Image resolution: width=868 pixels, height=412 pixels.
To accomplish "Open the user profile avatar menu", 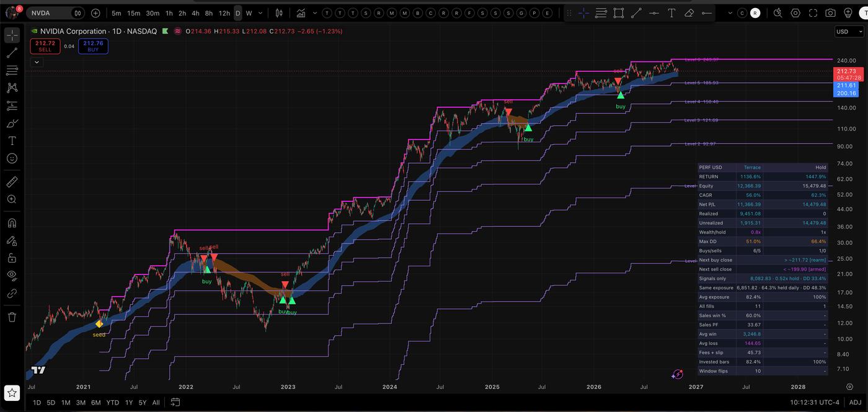I will click(x=12, y=12).
